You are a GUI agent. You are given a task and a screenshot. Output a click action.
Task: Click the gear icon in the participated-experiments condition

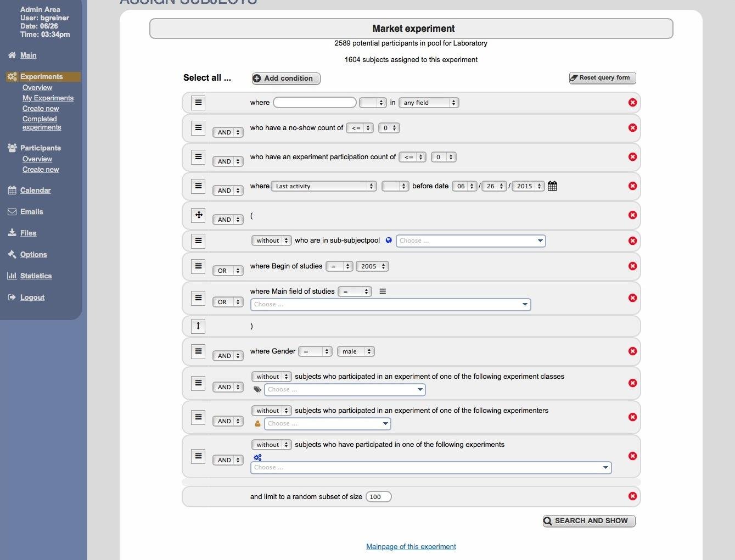click(x=257, y=457)
